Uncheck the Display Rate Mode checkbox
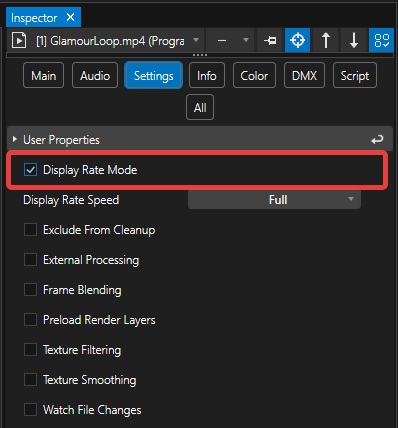 click(30, 170)
